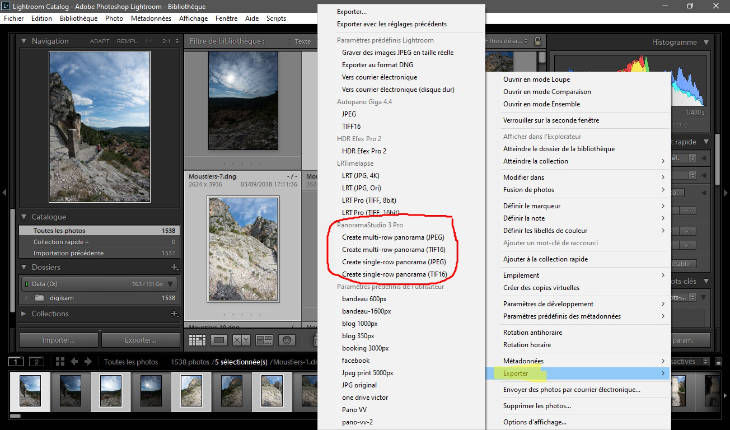Click the Exporter button in left panel
This screenshot has height=430, width=730.
141,340
